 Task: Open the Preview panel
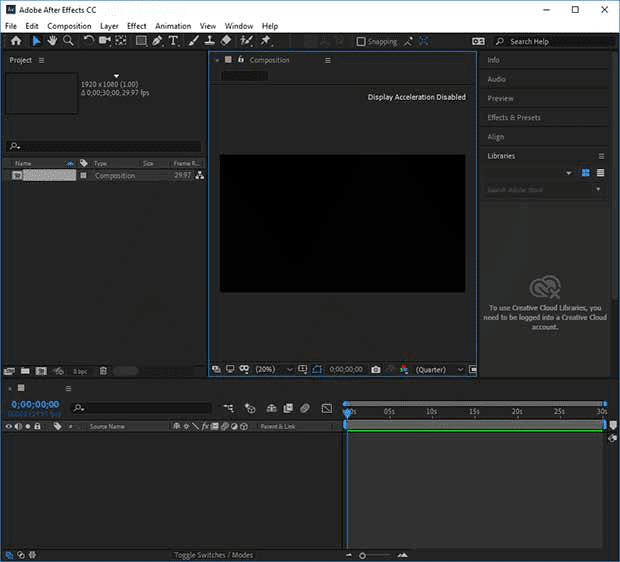[x=500, y=98]
